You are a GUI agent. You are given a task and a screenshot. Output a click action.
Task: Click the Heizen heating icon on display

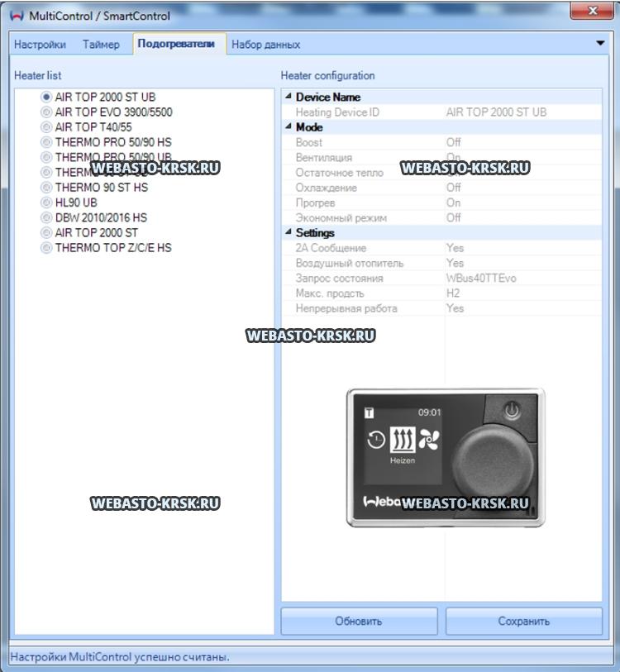tap(403, 440)
